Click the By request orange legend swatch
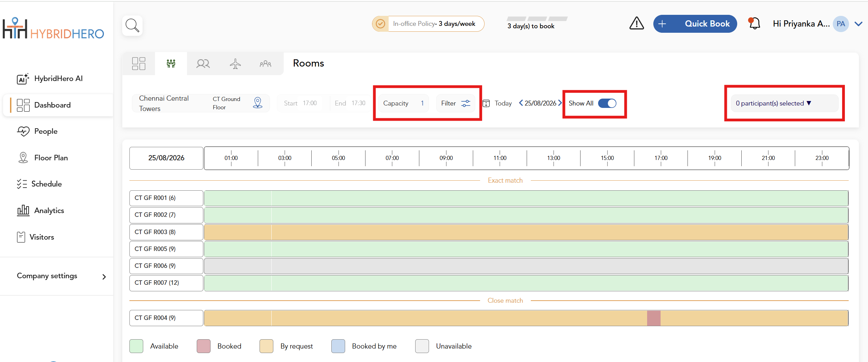 pyautogui.click(x=266, y=346)
